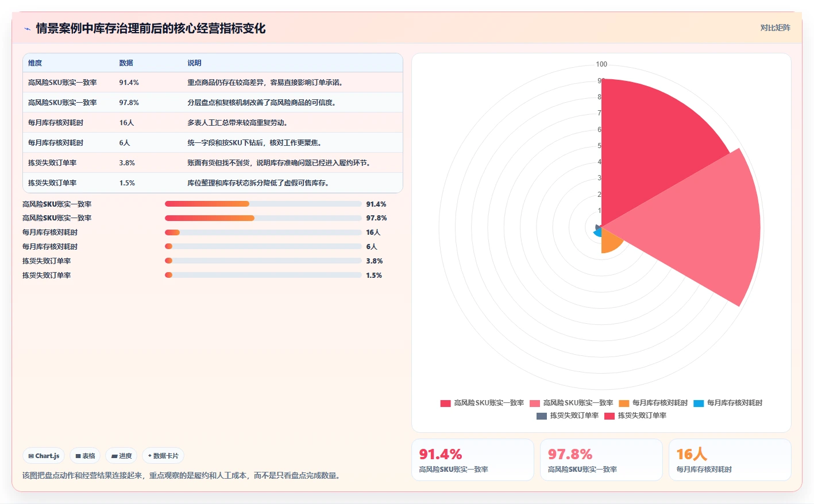814x504 pixels.
Task: Toggle the blue 每月库存核对耗时 legend swatch
Action: pyautogui.click(x=699, y=403)
